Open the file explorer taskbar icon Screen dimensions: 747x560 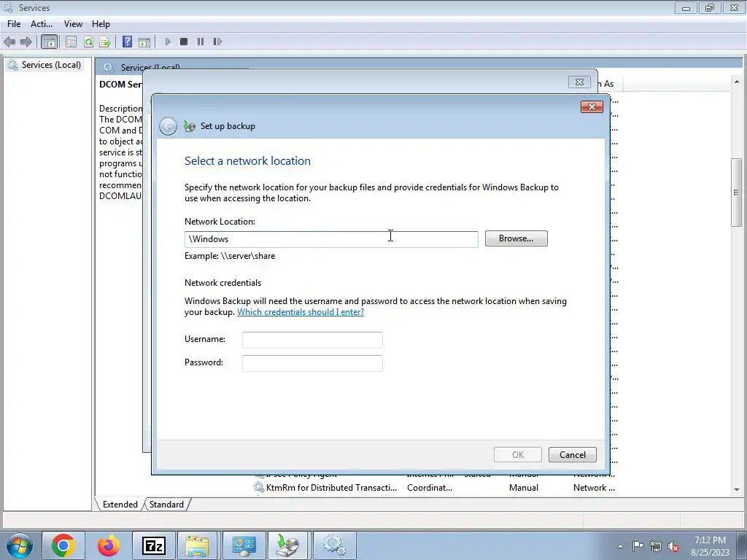click(198, 545)
